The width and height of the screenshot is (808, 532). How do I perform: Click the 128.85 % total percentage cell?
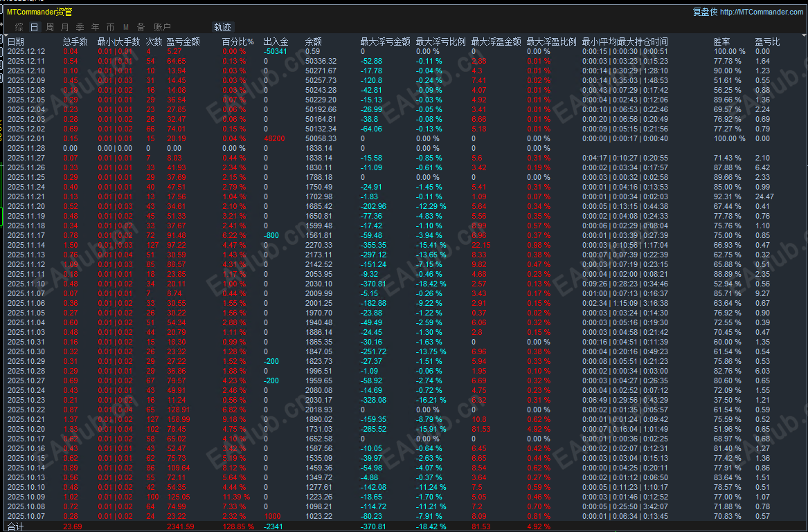click(238, 527)
